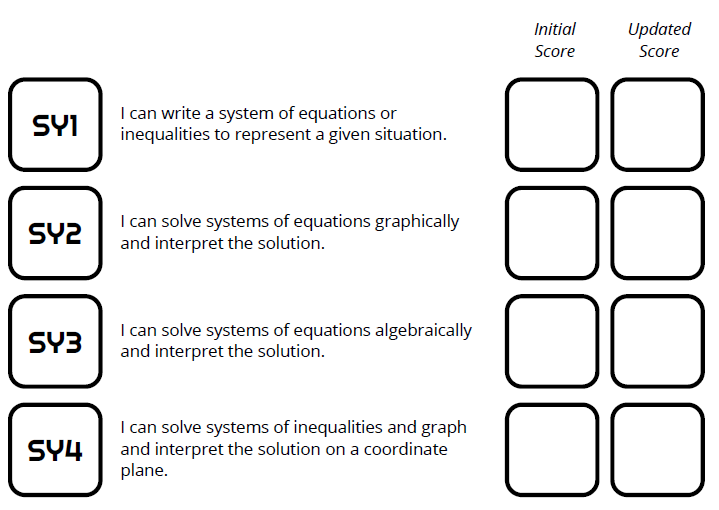
Task: Click the Initial Score column header
Action: [555, 40]
